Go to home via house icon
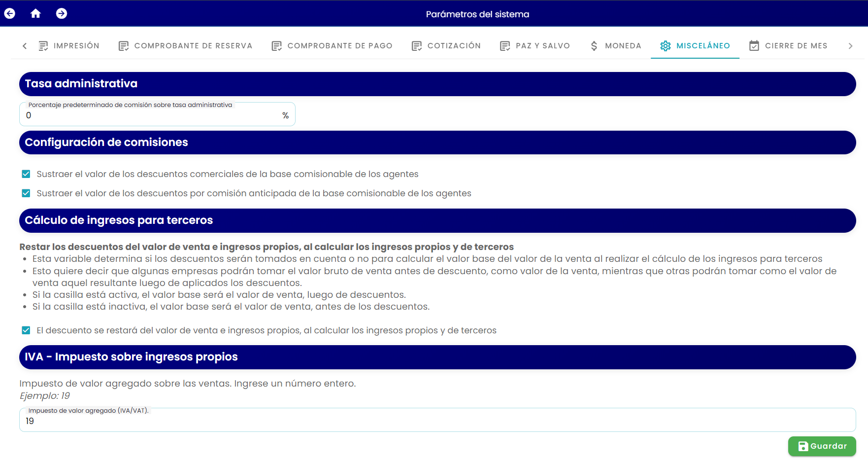The width and height of the screenshot is (868, 463). click(35, 13)
